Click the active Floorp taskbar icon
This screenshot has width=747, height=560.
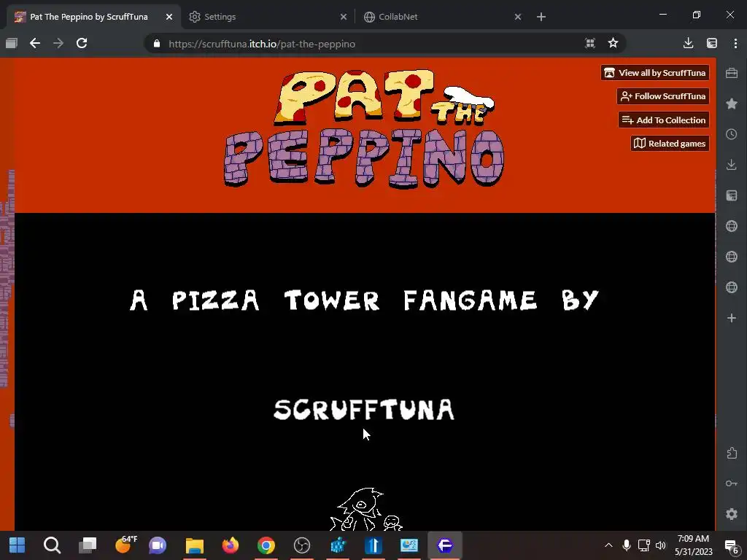pyautogui.click(x=444, y=545)
